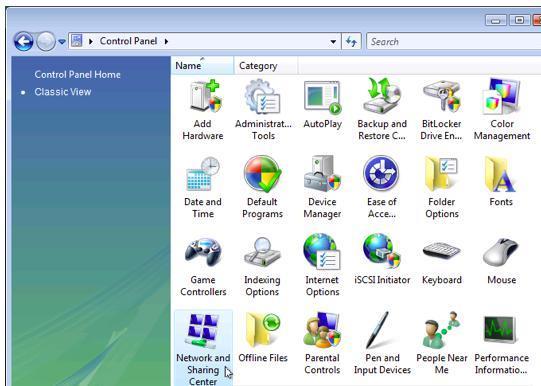Click the Control Panel breadcrumb text
541x386 pixels.
coord(128,41)
